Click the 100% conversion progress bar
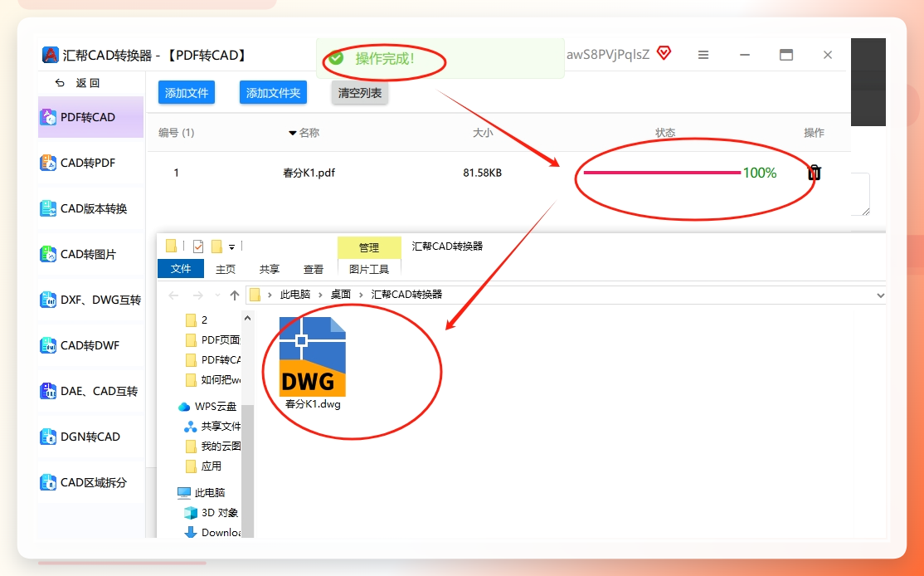Viewport: 924px width, 576px height. tap(662, 173)
